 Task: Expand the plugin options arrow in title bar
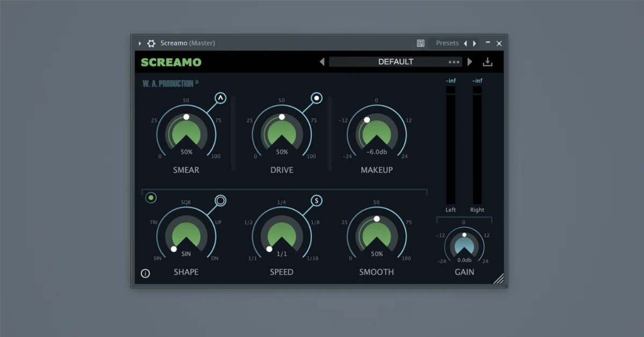tap(140, 43)
